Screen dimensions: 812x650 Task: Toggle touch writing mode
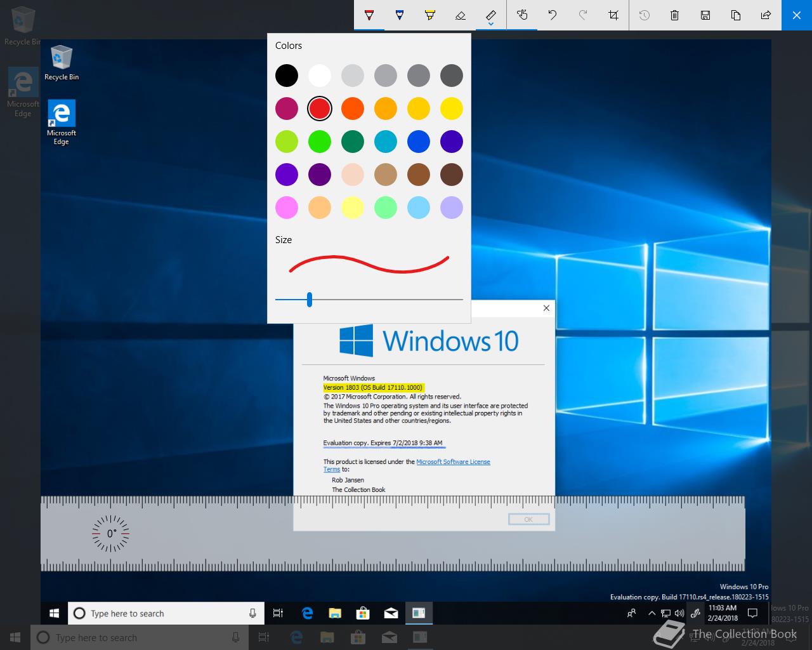pos(522,15)
